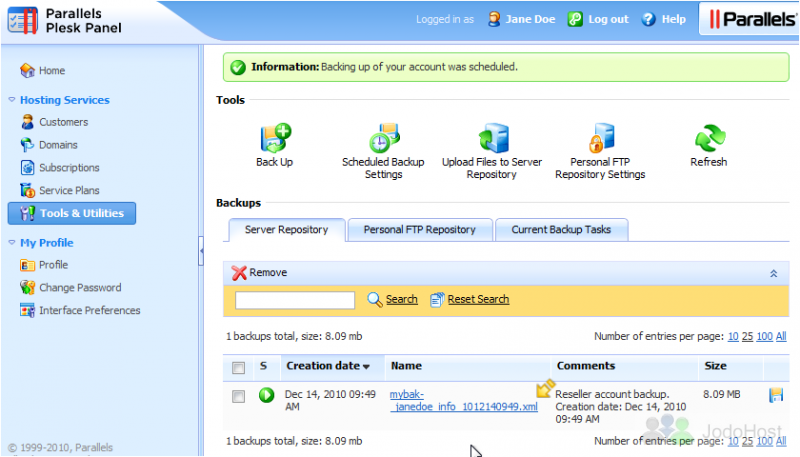Viewport: 800px width, 457px height.
Task: Click the Service Plans icon
Action: point(27,190)
